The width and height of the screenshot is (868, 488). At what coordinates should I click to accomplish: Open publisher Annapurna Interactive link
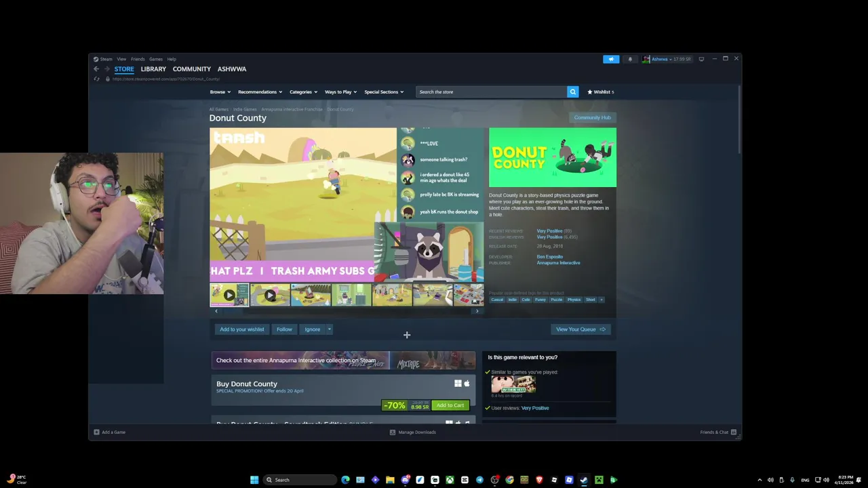pos(559,263)
